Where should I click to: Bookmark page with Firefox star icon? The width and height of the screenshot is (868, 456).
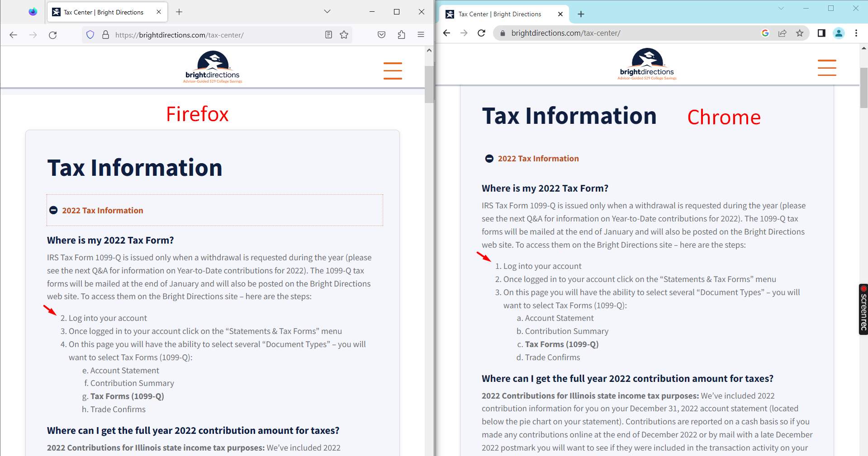click(x=344, y=35)
